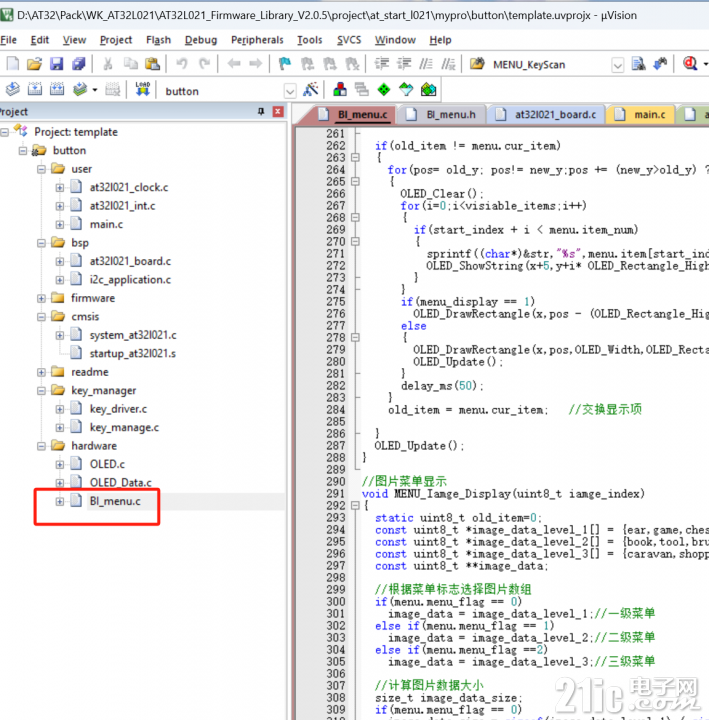This screenshot has width=709, height=720.
Task: Open the Tools menu
Action: point(309,40)
